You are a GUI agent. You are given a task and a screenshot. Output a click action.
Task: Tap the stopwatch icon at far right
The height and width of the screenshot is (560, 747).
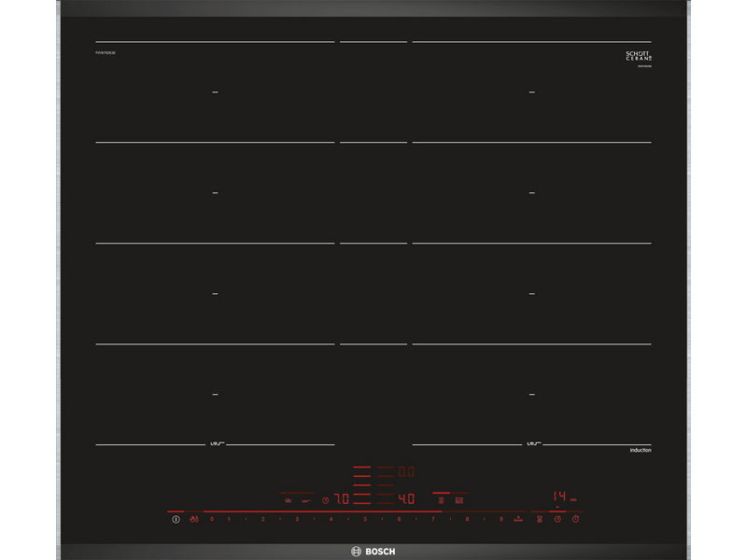[x=575, y=519]
